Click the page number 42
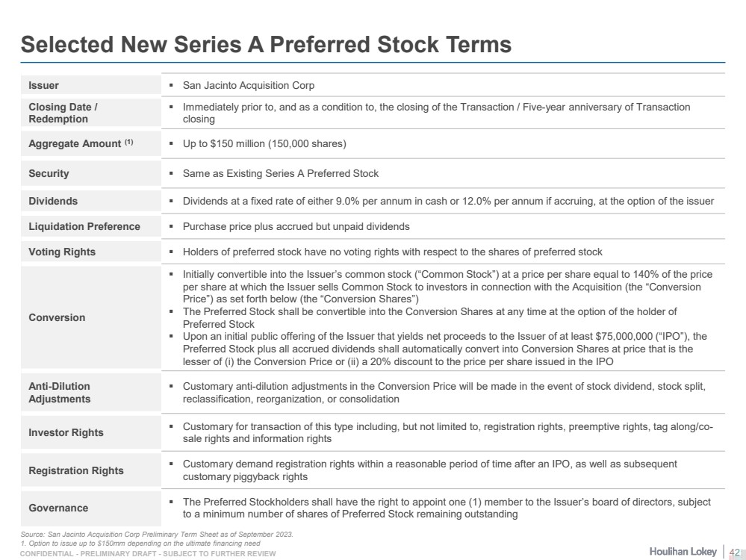Screen dimensions: 746x560 (x=733, y=552)
